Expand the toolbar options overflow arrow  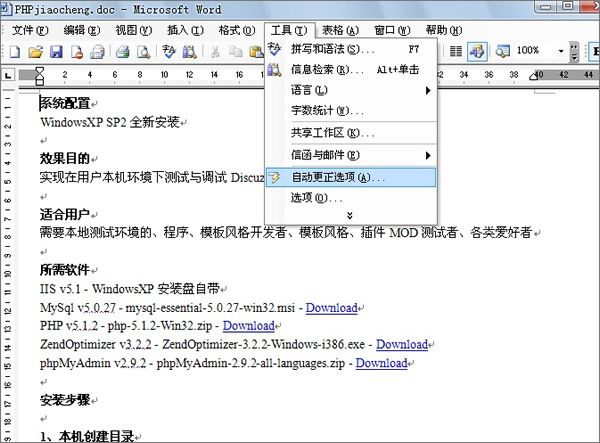[x=574, y=52]
